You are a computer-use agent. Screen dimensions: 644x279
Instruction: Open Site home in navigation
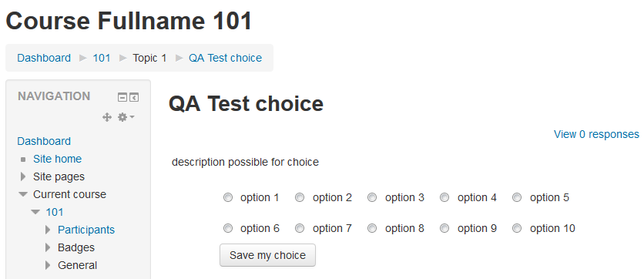(x=58, y=159)
